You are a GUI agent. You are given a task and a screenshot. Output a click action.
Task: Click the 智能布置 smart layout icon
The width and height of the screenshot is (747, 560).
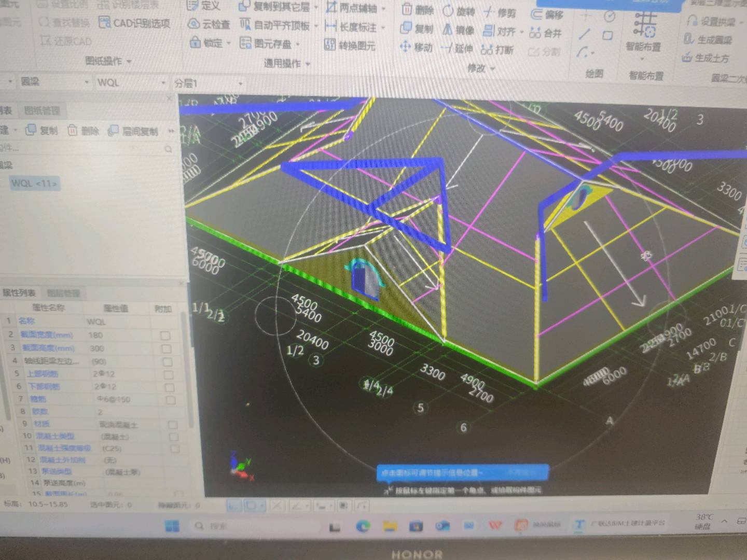tap(644, 25)
